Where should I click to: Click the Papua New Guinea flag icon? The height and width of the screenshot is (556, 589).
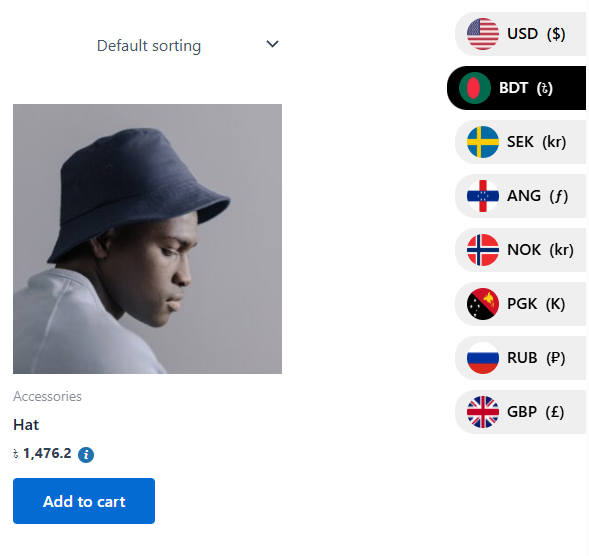[483, 304]
